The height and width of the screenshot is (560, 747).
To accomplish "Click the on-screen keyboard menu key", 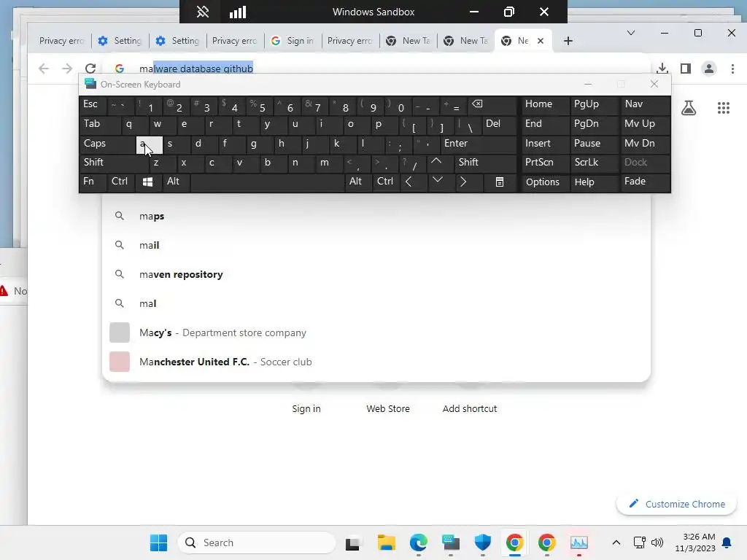I will coord(499,182).
